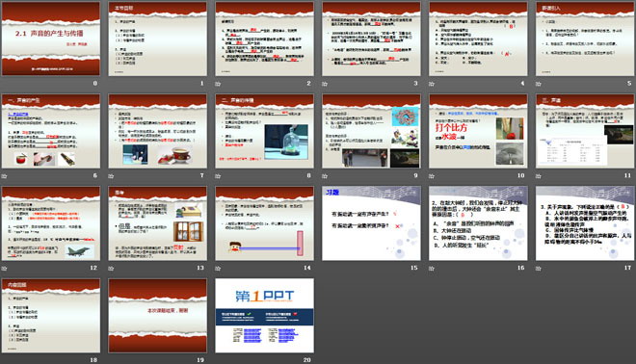636x364 pixels.
Task: Select slide 19 ending thank-you slide
Action: (158, 315)
